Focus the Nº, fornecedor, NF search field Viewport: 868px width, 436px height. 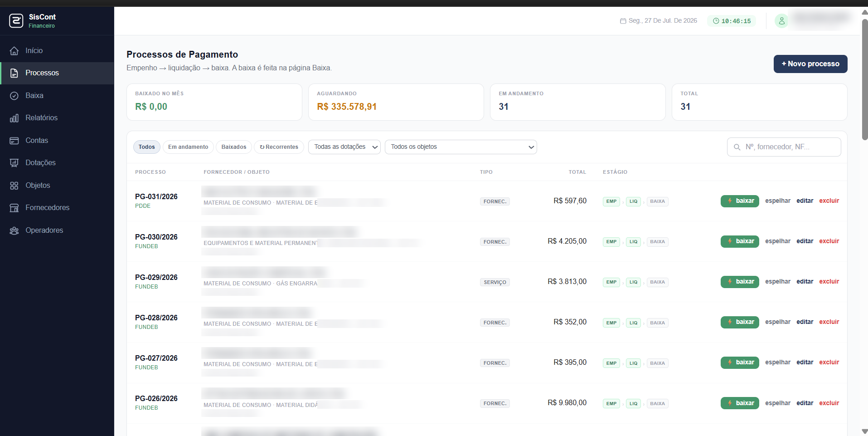784,147
